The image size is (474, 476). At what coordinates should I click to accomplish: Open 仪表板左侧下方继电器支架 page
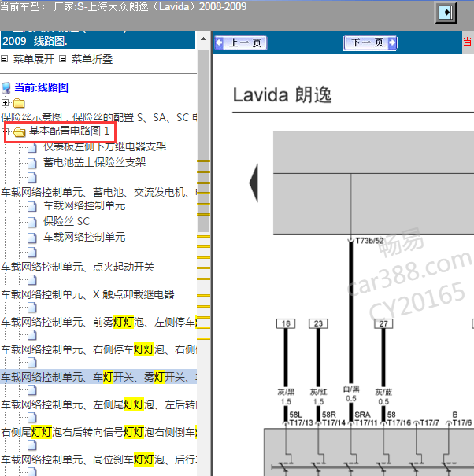click(x=105, y=147)
